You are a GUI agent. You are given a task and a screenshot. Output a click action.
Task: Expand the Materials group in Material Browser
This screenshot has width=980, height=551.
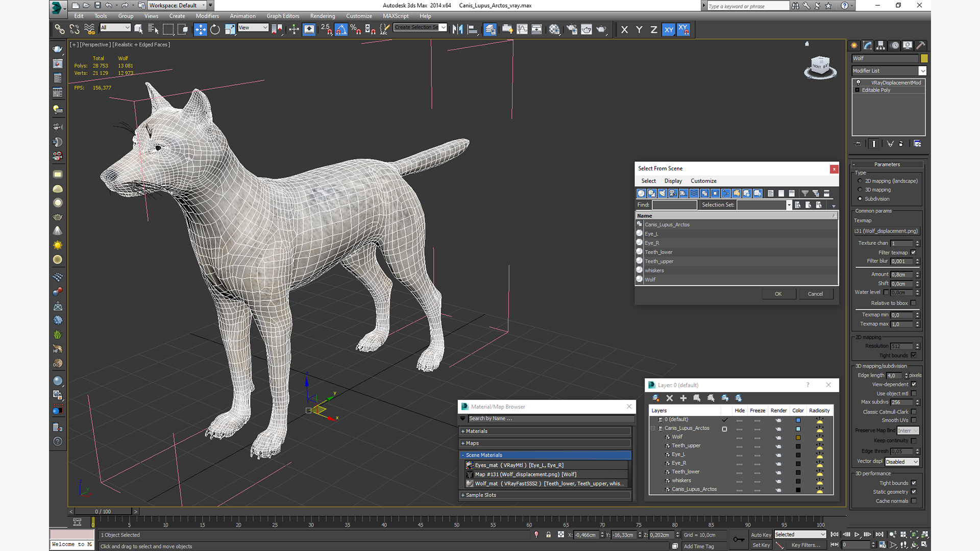click(545, 431)
